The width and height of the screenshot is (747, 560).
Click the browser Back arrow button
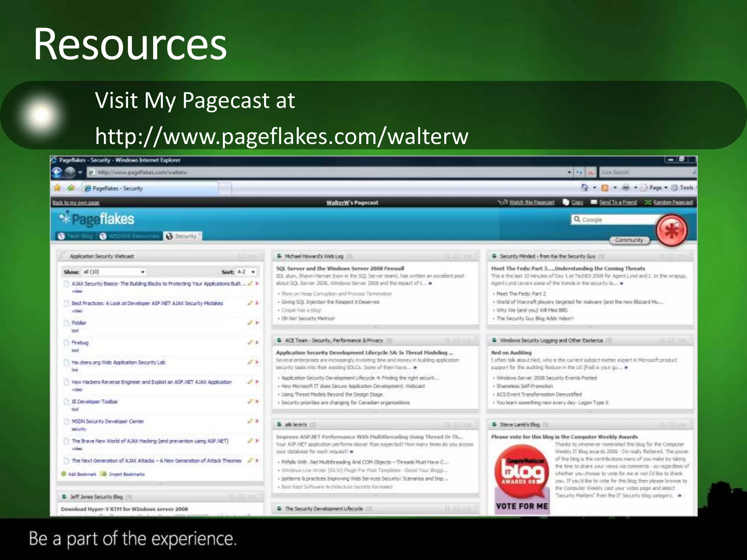click(57, 172)
